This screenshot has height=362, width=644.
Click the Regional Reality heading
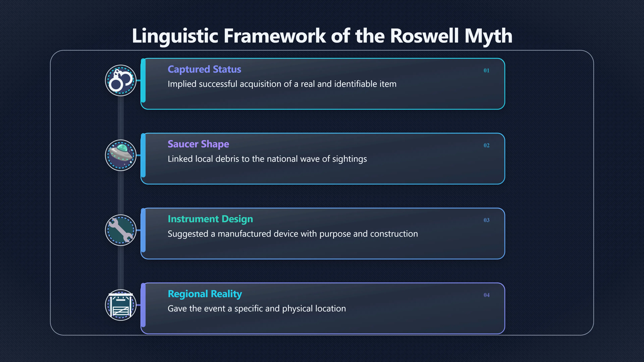pos(205,294)
